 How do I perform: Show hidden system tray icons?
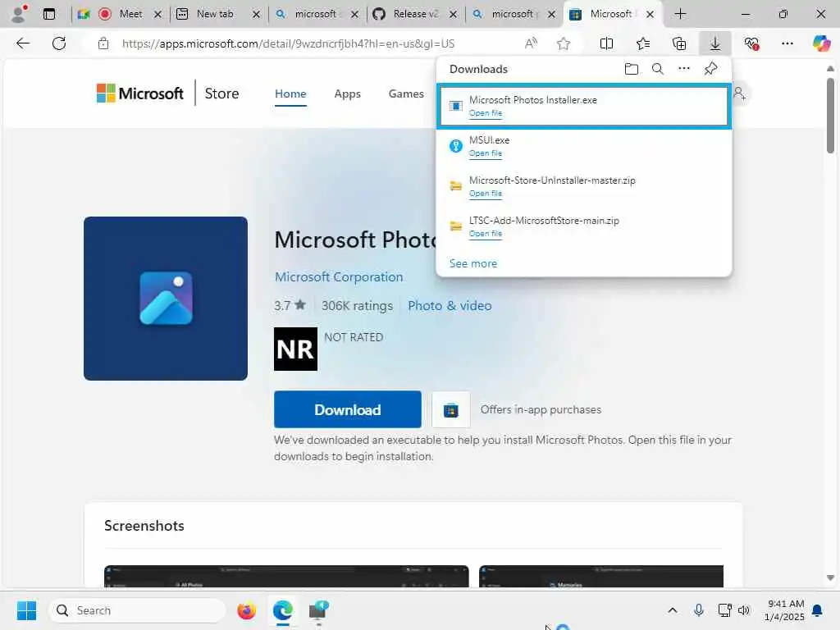coord(673,610)
